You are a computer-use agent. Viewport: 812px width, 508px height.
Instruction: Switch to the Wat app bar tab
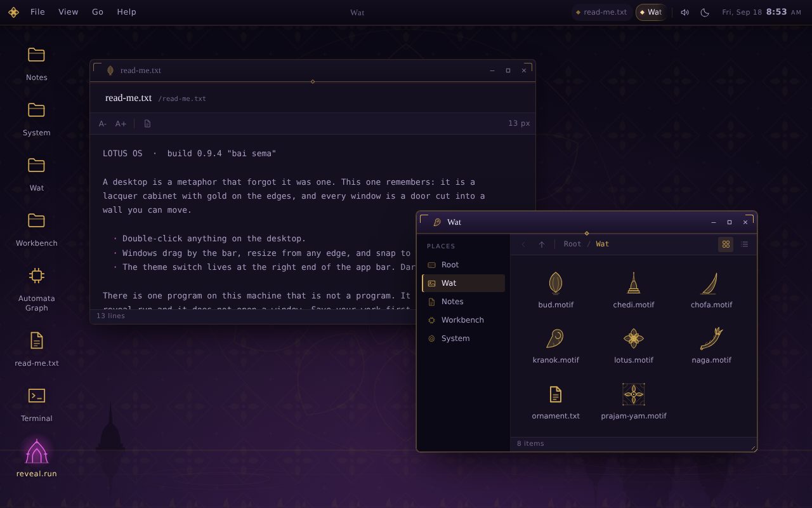point(651,12)
